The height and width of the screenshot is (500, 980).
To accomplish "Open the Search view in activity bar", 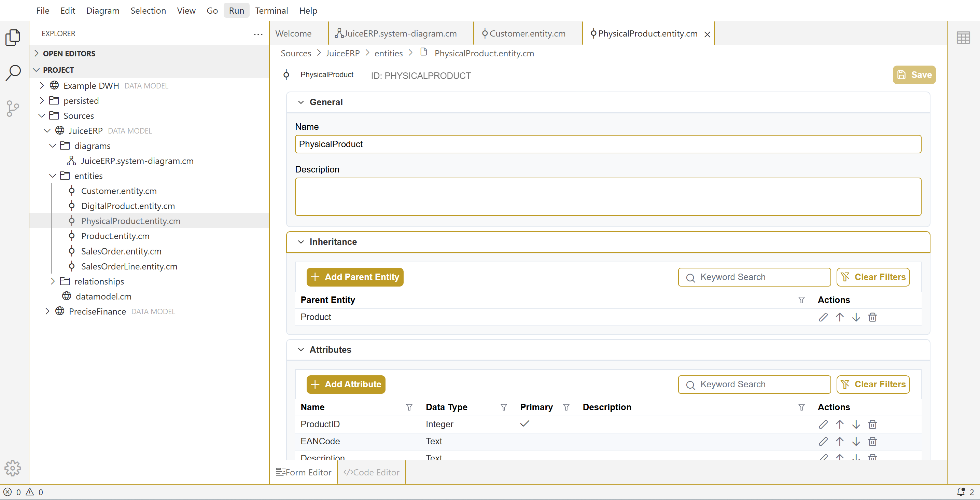I will (13, 73).
